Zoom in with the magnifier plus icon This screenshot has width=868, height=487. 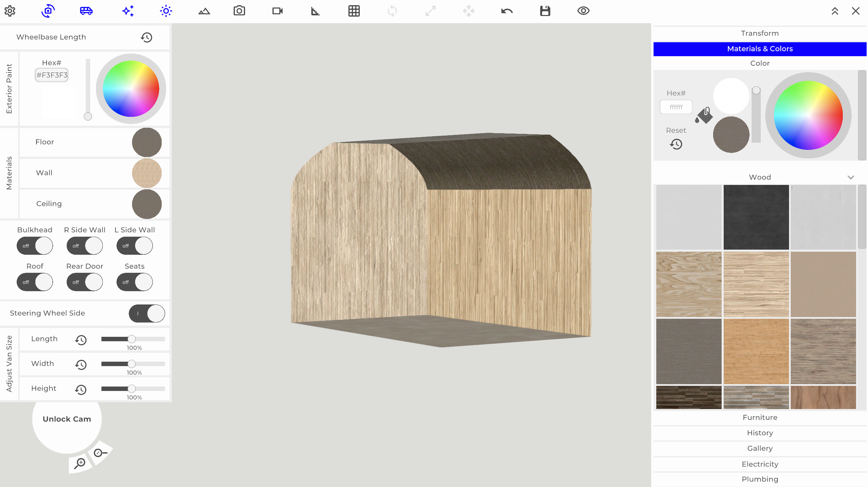coord(80,463)
